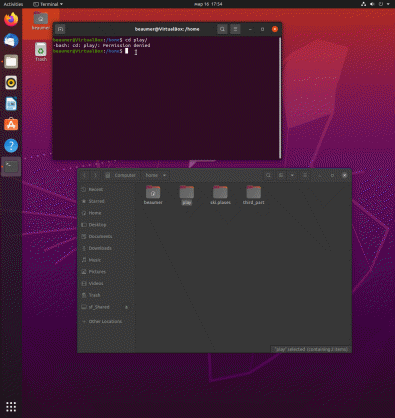
Task: Open the Files app in dock
Action: [x=11, y=62]
